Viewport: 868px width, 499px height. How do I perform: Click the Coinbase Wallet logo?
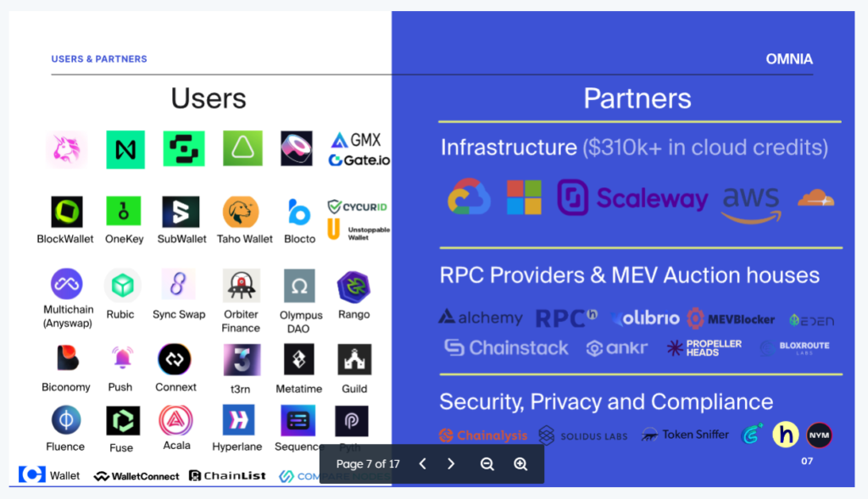pos(49,474)
